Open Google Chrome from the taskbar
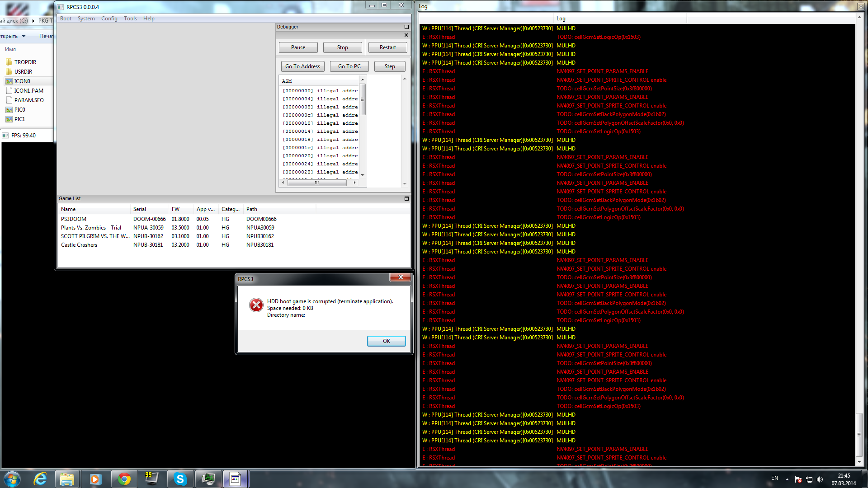868x488 pixels. coord(124,479)
